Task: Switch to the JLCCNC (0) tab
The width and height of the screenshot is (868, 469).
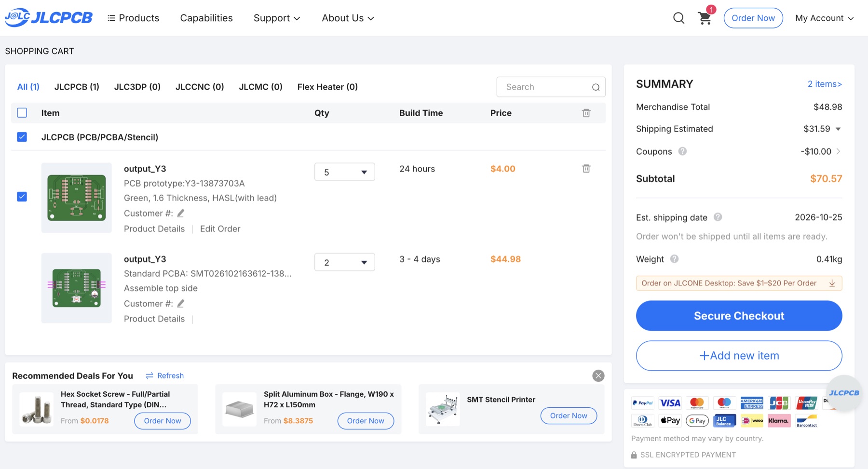Action: coord(200,87)
